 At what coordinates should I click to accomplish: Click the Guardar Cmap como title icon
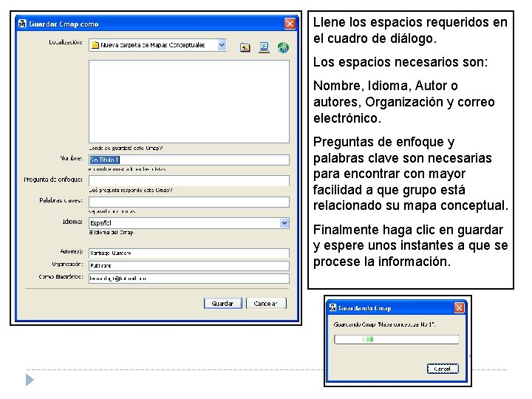coord(22,24)
